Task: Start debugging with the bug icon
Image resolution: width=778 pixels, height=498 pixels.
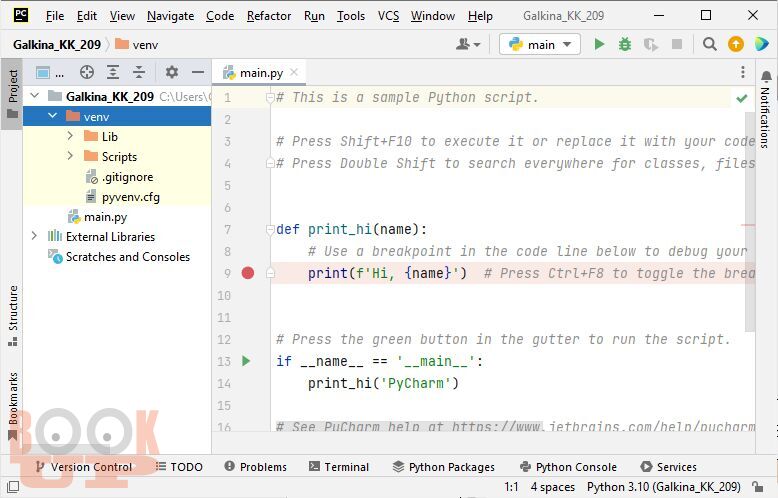Action: (625, 45)
